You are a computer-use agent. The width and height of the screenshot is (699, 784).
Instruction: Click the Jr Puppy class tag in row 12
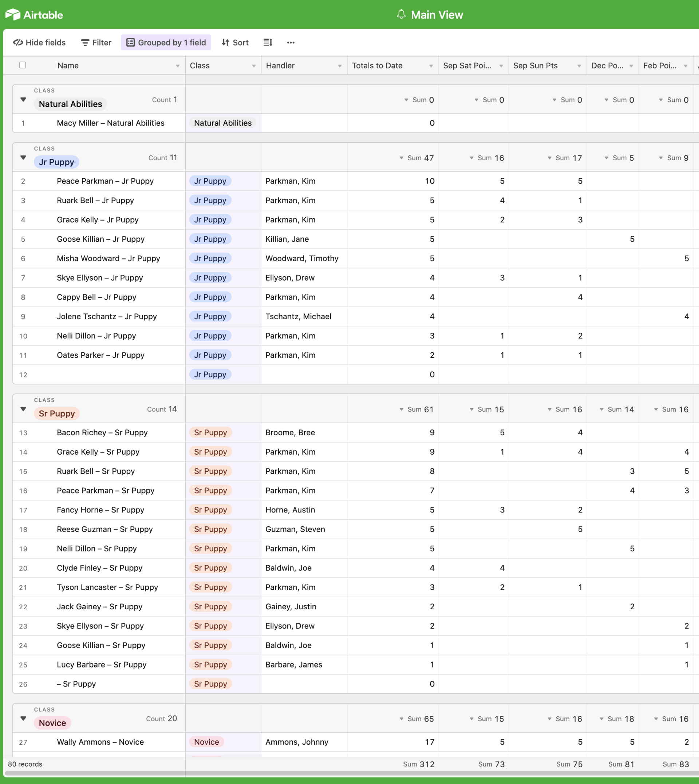tap(210, 374)
